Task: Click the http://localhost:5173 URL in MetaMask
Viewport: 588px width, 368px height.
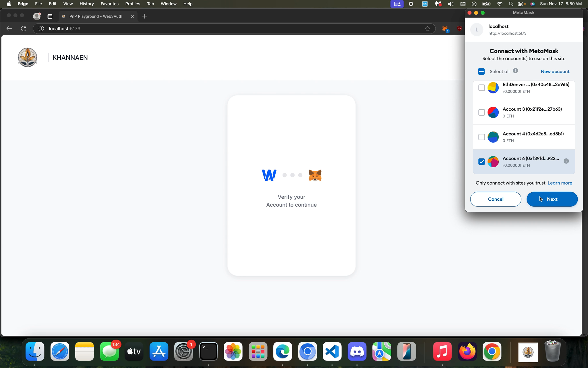Action: 507,33
